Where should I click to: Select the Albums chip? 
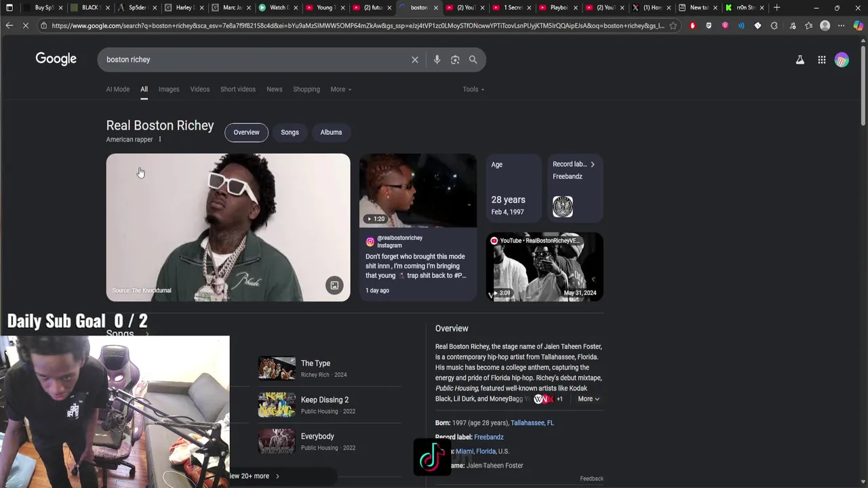pyautogui.click(x=331, y=132)
